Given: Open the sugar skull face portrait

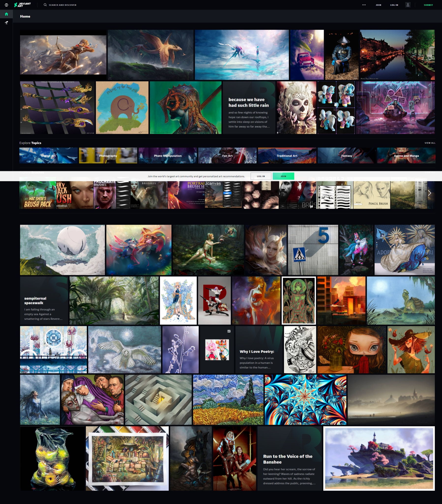Looking at the screenshot, I should coord(297,108).
